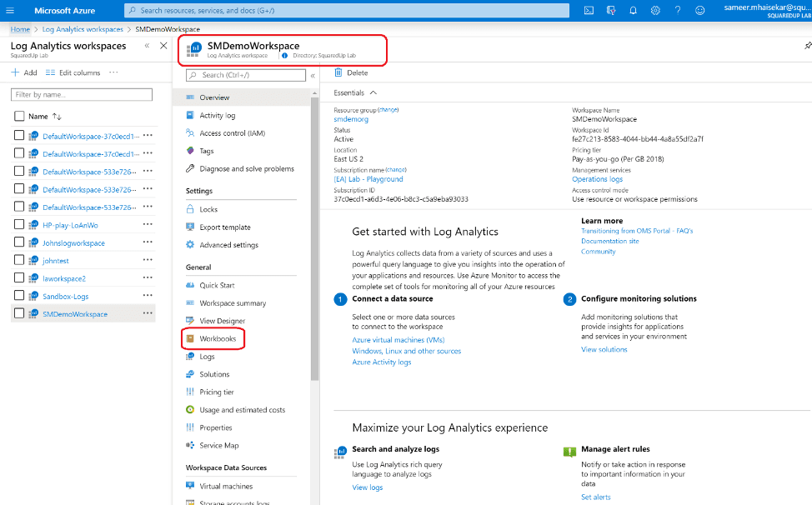Click the directory info icon under SMDemoWorkspace
This screenshot has width=812, height=505.
click(x=284, y=55)
